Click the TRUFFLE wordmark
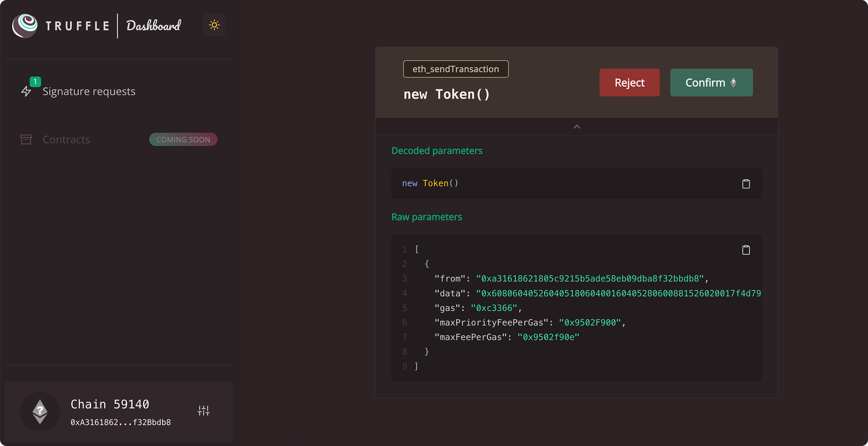 tap(77, 26)
